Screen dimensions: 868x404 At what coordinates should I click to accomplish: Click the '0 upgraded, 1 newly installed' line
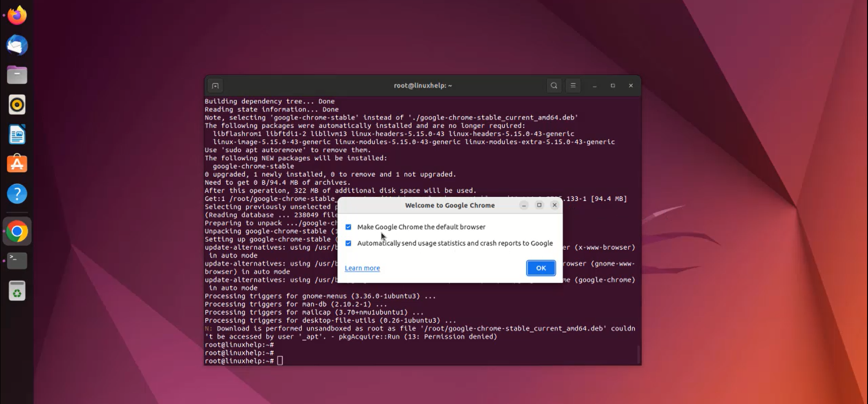[330, 174]
